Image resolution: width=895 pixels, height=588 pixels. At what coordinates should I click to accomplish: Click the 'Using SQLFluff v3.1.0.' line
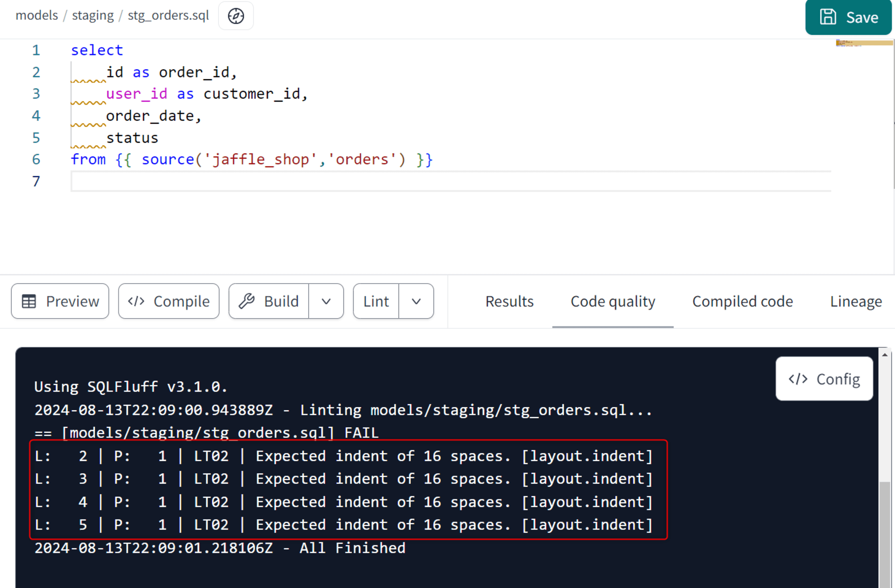coord(131,387)
